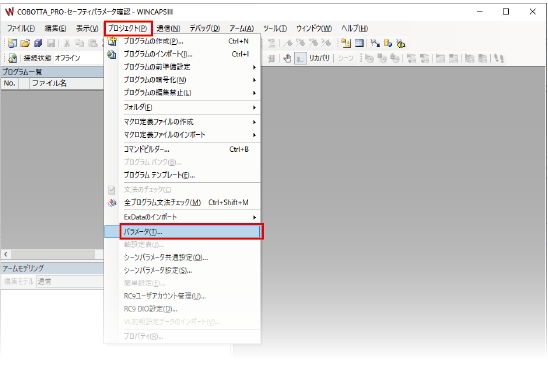548x372 pixels.
Task: Click the new project toolbar icon
Action: coord(12,43)
